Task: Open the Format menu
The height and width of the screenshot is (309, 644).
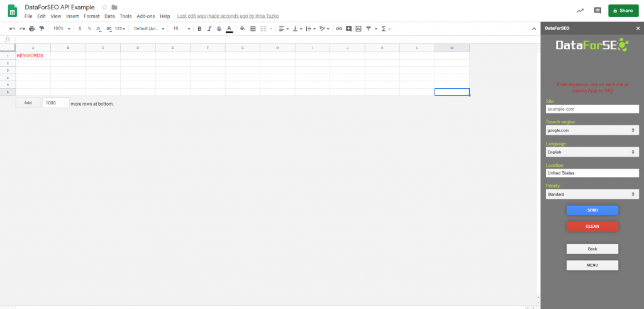Action: point(92,16)
